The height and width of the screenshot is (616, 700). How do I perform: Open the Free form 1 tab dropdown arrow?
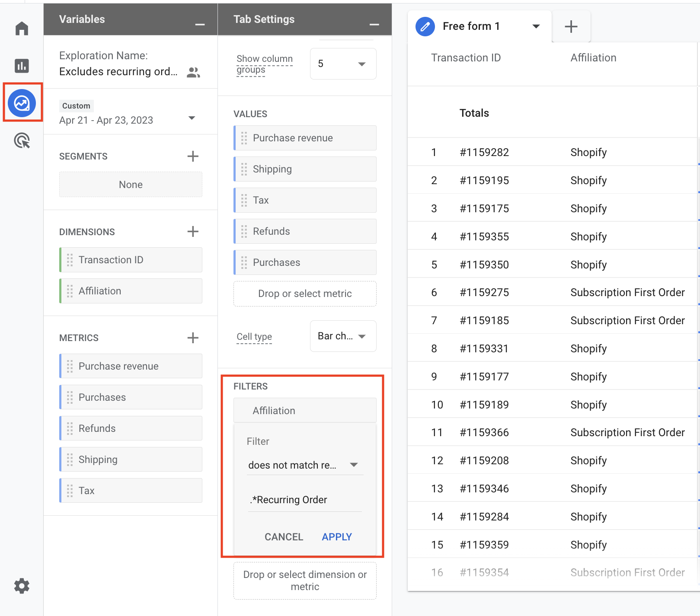tap(536, 26)
